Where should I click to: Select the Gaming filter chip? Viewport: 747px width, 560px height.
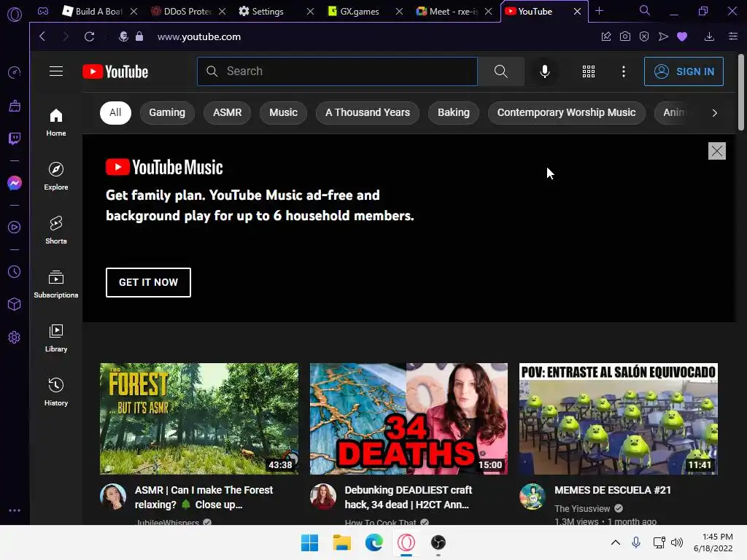[x=167, y=113]
